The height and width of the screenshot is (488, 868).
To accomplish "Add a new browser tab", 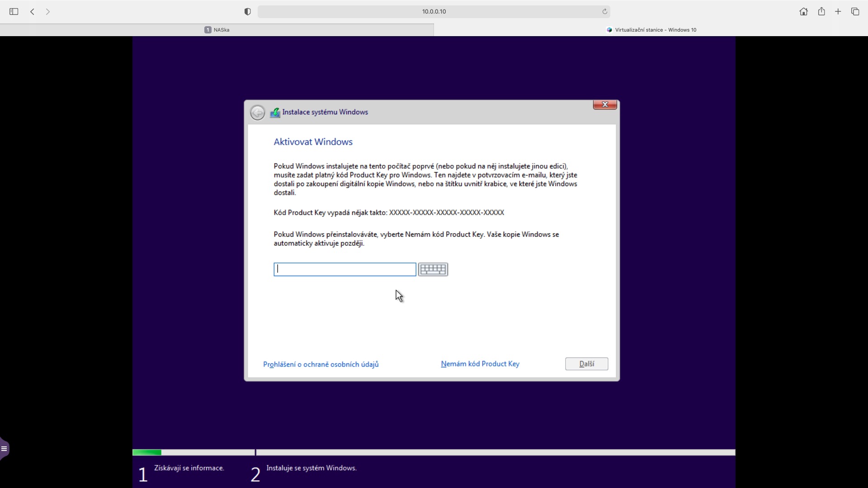I will (838, 12).
